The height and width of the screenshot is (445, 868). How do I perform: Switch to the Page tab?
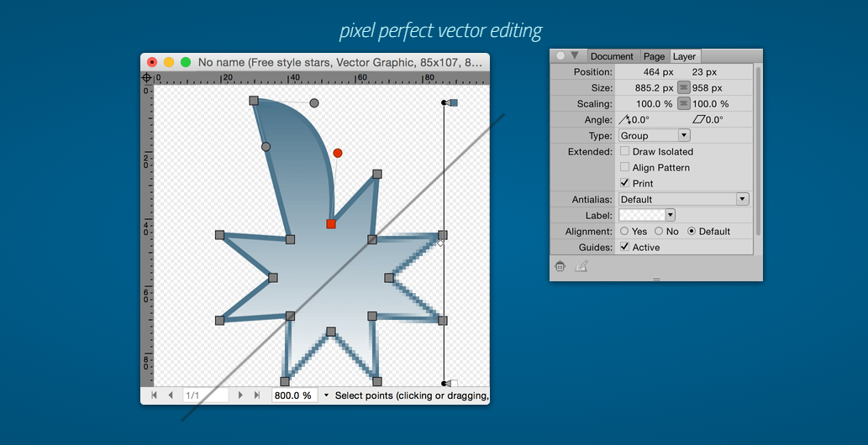(x=654, y=56)
